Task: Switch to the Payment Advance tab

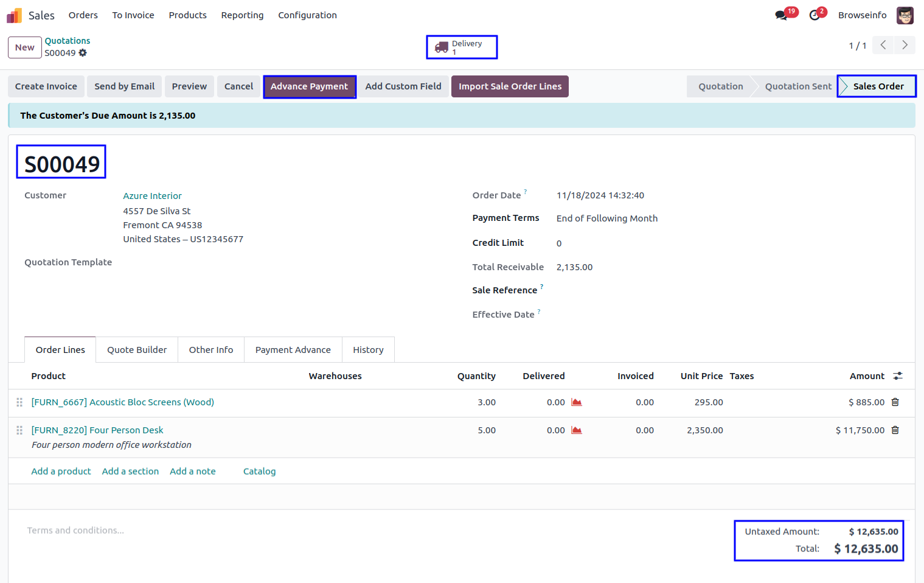Action: [x=293, y=350]
